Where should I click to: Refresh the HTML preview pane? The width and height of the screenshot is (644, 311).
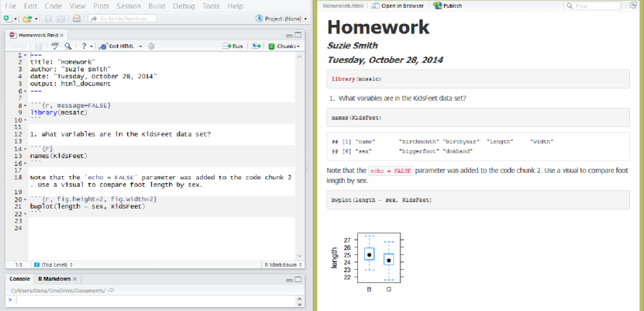pyautogui.click(x=635, y=5)
